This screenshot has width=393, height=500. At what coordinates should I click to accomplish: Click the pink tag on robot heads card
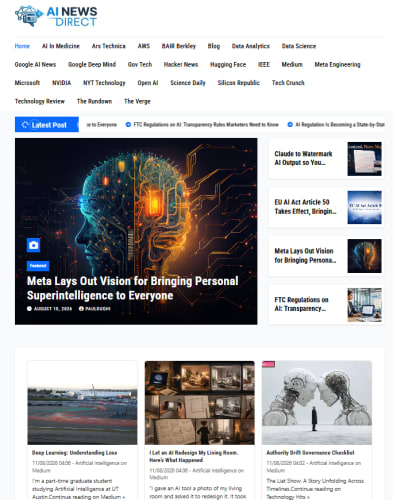point(268,364)
